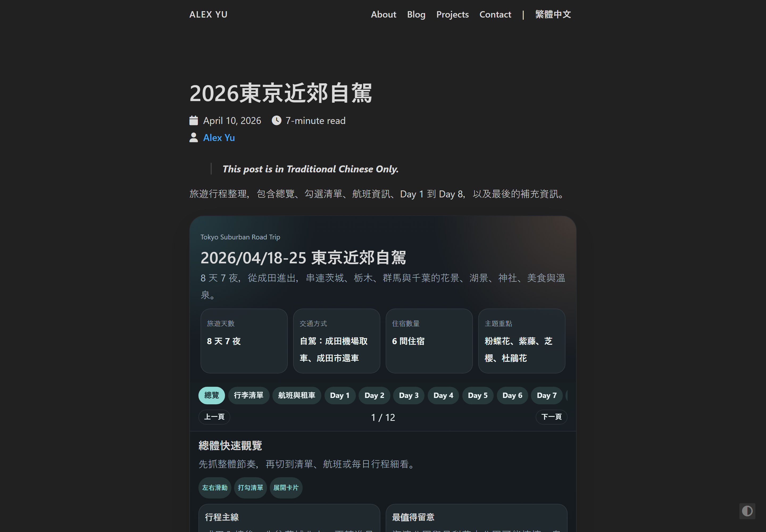766x532 pixels.
Task: Click the 7-minute read text
Action: 315,120
